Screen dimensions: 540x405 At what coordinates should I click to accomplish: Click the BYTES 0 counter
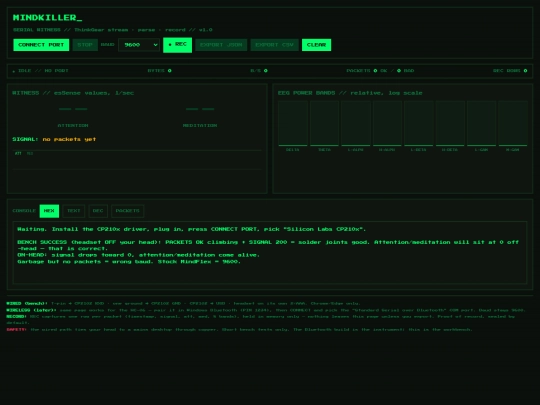pyautogui.click(x=159, y=71)
